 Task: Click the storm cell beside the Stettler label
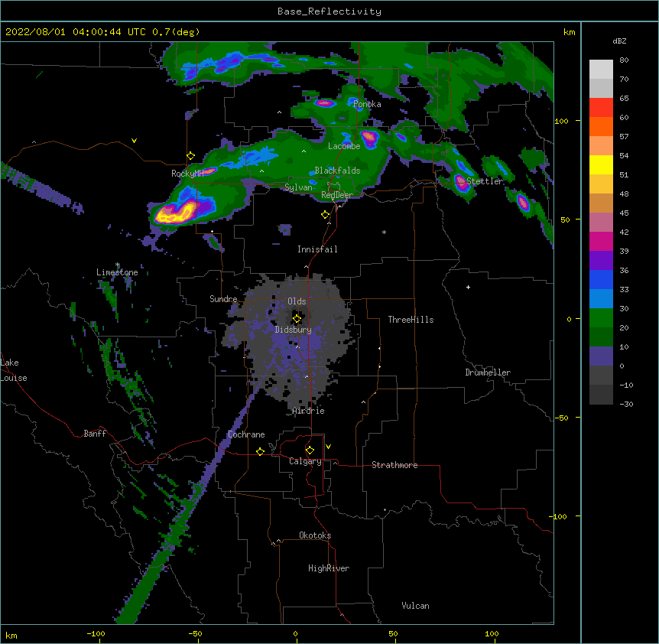tap(462, 183)
